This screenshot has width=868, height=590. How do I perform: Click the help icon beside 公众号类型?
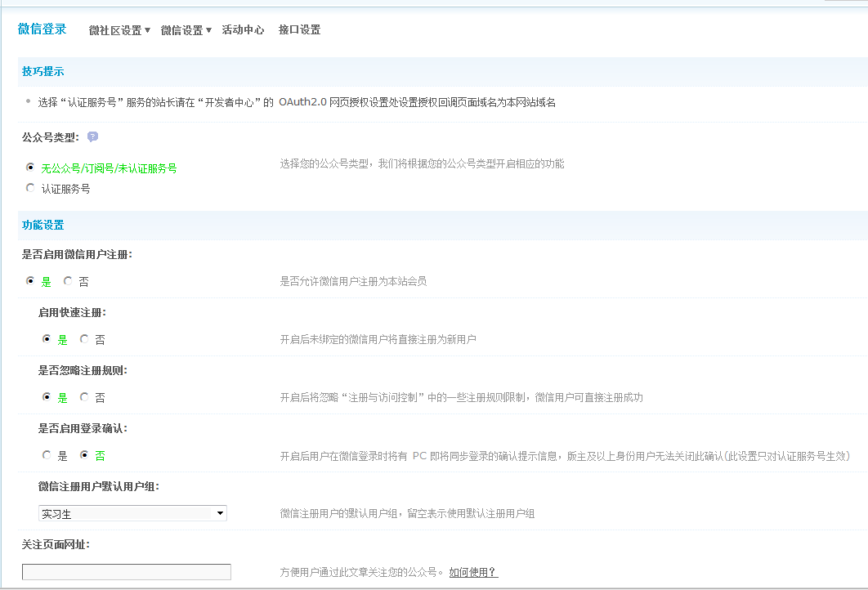pyautogui.click(x=92, y=136)
